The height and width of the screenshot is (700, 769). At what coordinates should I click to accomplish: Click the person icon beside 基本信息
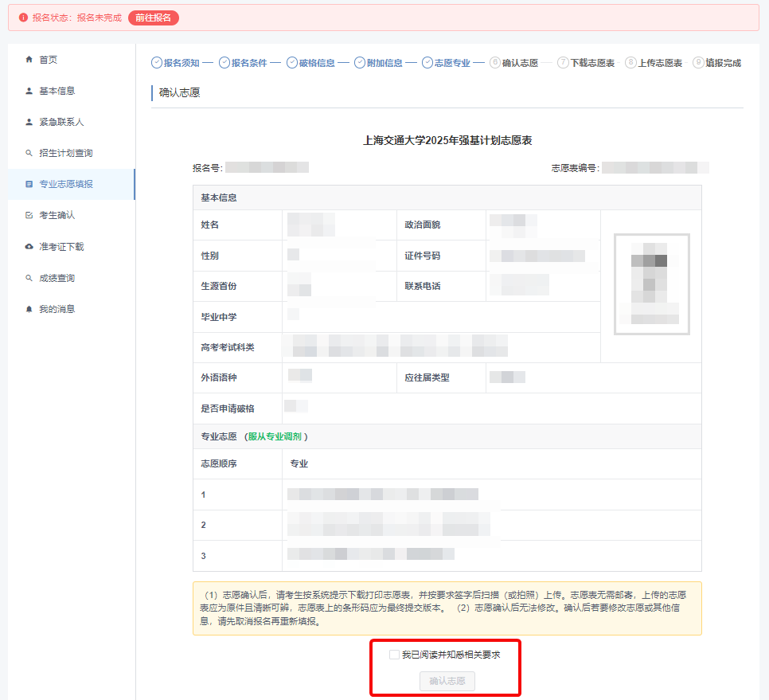pyautogui.click(x=29, y=91)
